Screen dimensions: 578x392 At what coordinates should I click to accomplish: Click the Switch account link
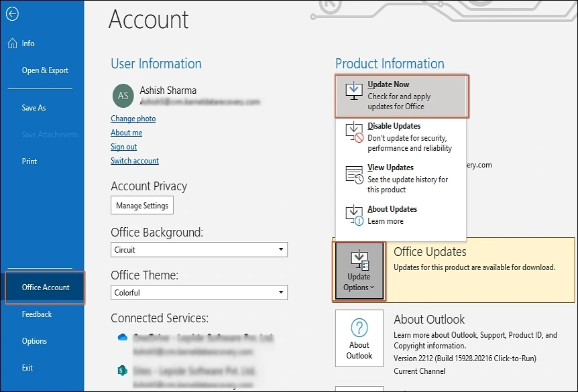tap(135, 161)
